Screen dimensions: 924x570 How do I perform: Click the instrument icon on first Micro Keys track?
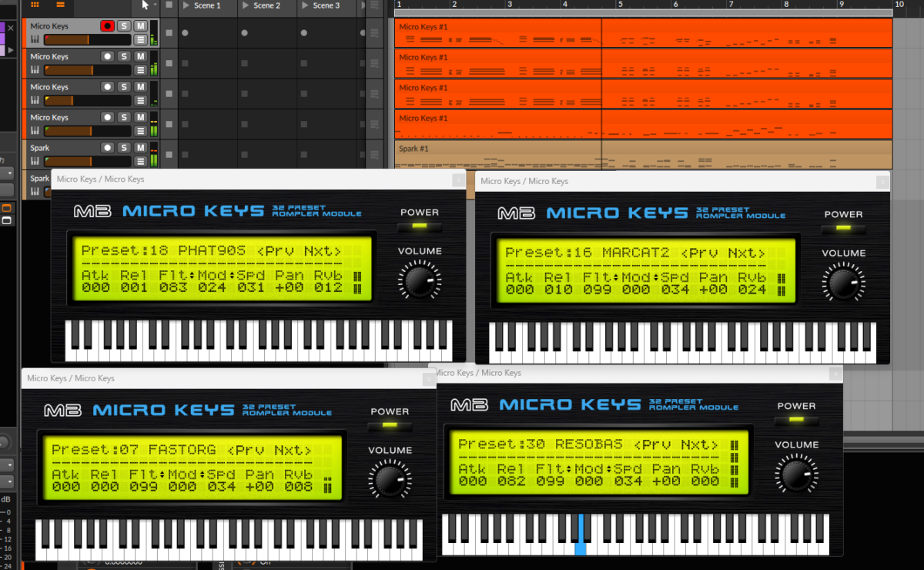[35, 39]
